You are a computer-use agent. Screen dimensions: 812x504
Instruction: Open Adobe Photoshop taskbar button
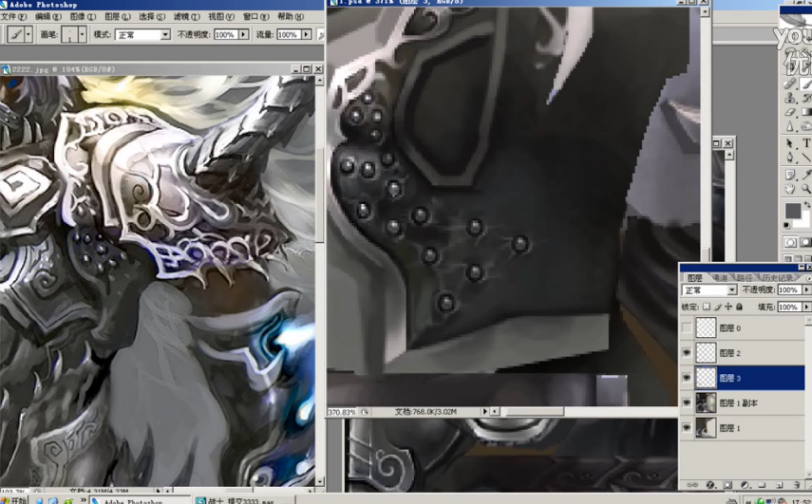click(x=140, y=501)
